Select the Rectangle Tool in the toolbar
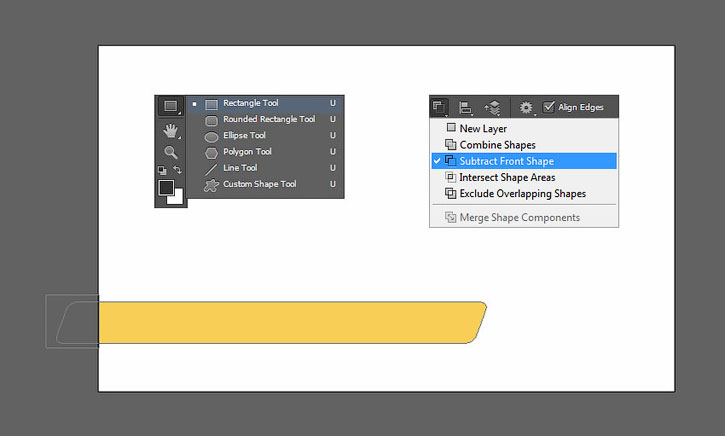The height and width of the screenshot is (436, 725). tap(171, 106)
